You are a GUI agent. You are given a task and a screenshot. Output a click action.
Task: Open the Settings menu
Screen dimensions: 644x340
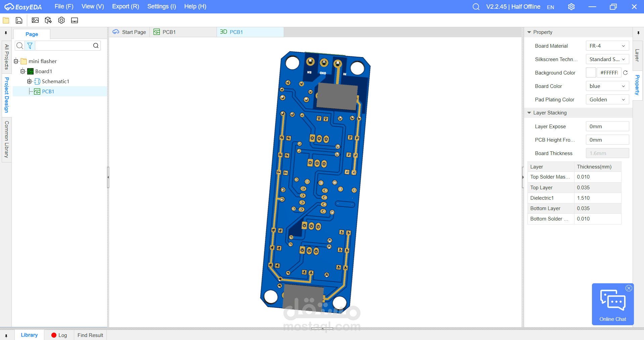[162, 6]
